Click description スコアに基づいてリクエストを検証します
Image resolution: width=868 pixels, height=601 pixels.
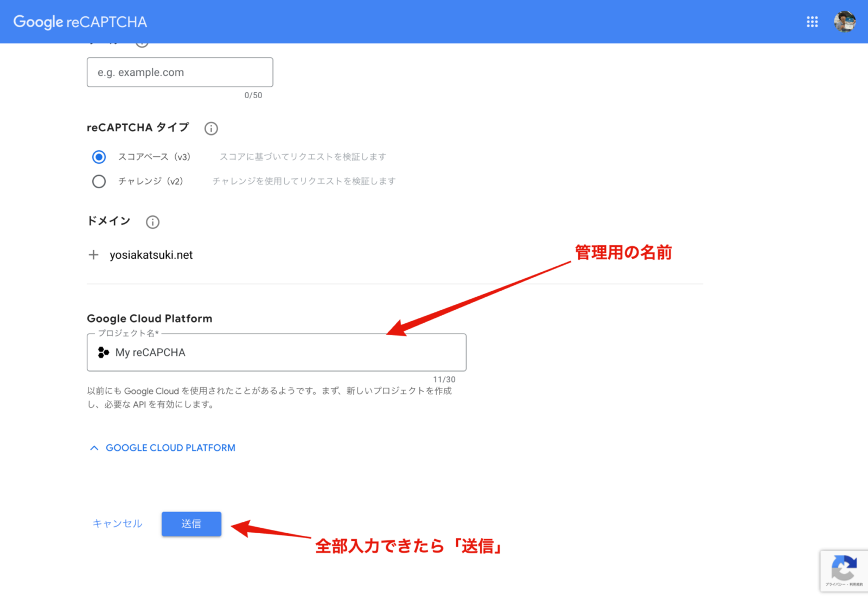(x=303, y=157)
